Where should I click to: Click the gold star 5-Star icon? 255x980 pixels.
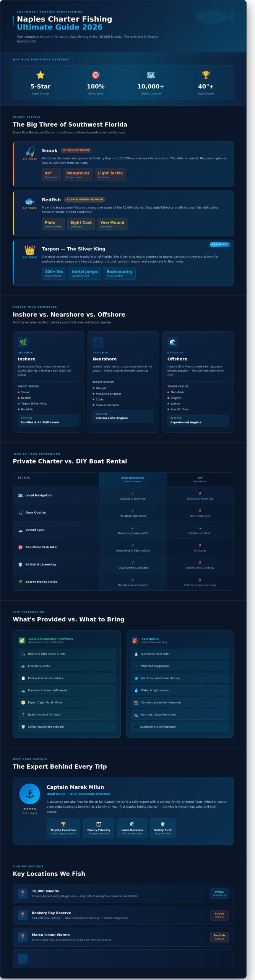41,75
